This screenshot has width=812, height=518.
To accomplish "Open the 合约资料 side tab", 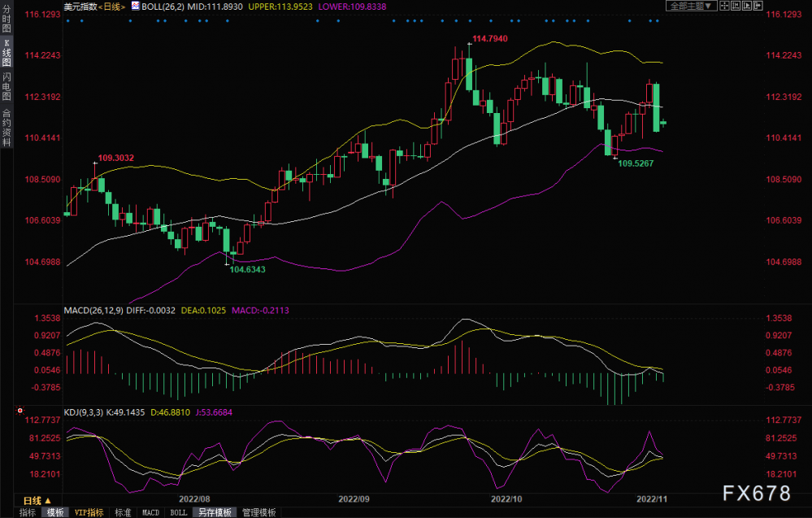I will click(x=7, y=128).
